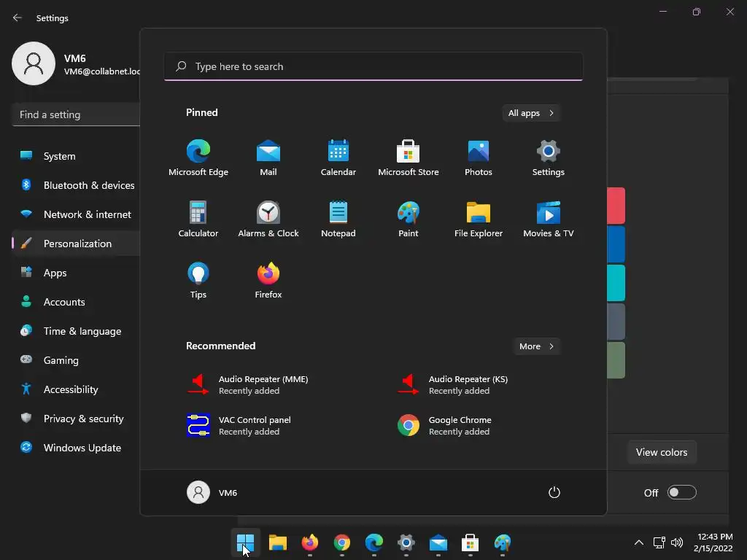The height and width of the screenshot is (560, 747).
Task: Open Microsoft Store from pinned apps
Action: pos(409,158)
